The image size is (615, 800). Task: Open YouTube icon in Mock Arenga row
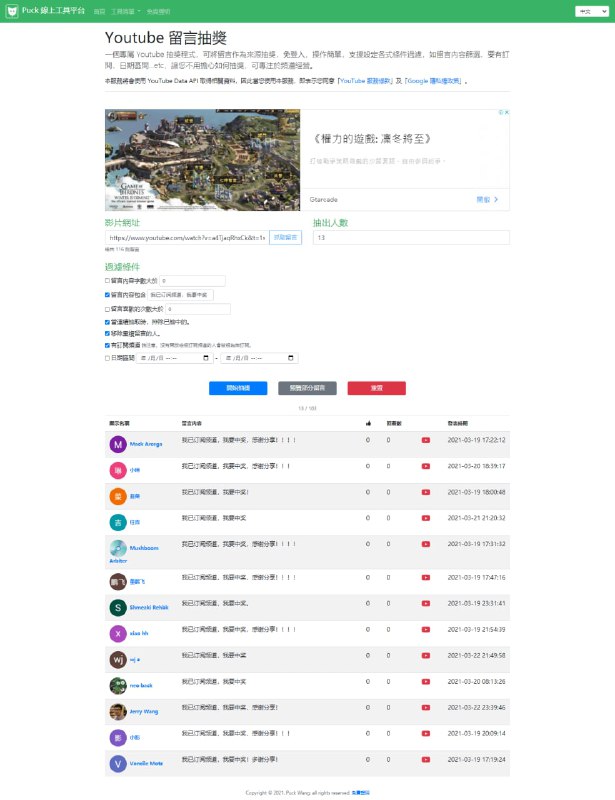click(x=426, y=440)
